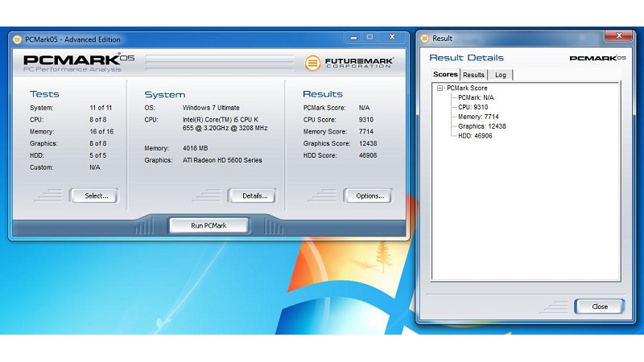Highlight the Graphics: 12438 tree entry
644x362 pixels.
coord(481,126)
